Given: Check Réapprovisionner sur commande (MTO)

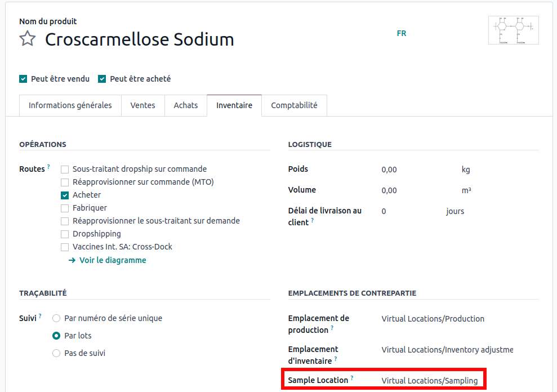Looking at the screenshot, I should pos(65,182).
